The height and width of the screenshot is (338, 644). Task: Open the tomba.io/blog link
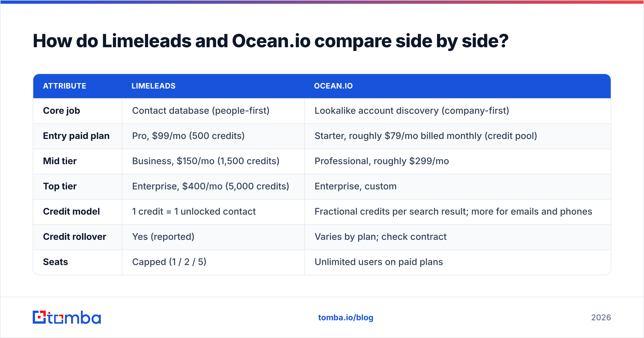tap(346, 318)
